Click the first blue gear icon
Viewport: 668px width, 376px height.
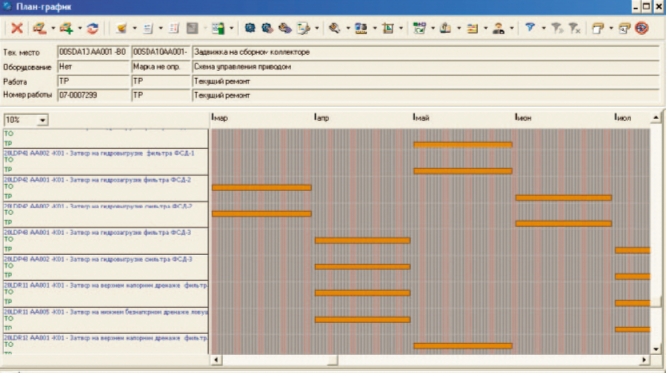click(x=250, y=29)
